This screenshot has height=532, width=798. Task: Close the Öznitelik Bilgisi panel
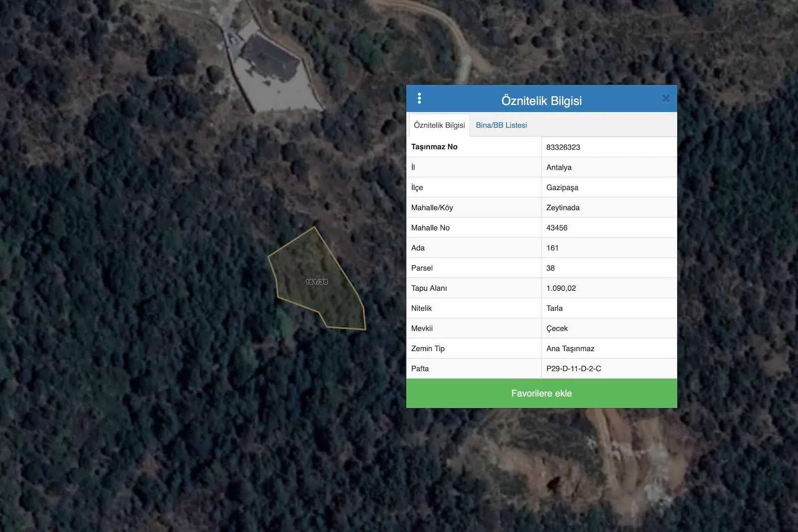pyautogui.click(x=666, y=99)
